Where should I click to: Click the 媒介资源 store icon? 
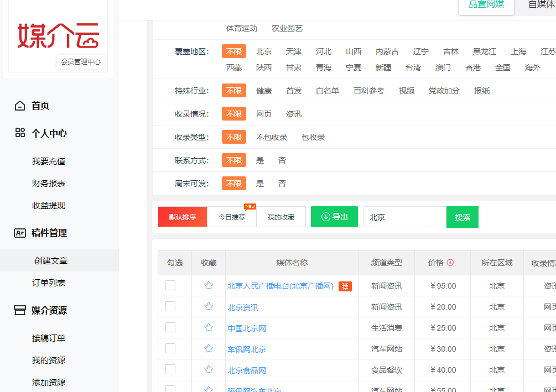pyautogui.click(x=20, y=310)
